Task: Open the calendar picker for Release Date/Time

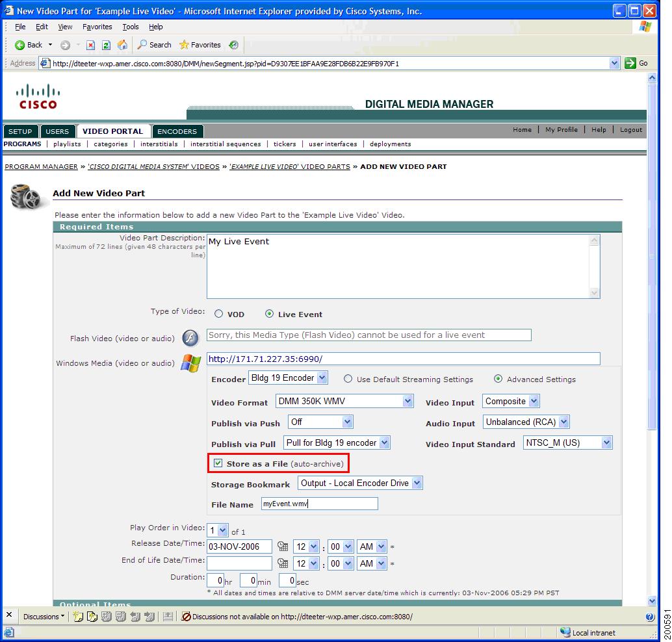Action: pyautogui.click(x=283, y=546)
